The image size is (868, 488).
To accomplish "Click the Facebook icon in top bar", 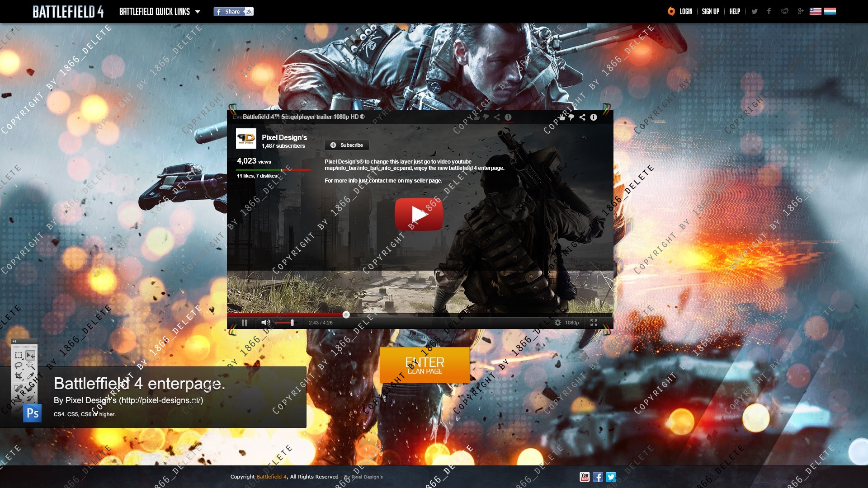I will coord(769,11).
